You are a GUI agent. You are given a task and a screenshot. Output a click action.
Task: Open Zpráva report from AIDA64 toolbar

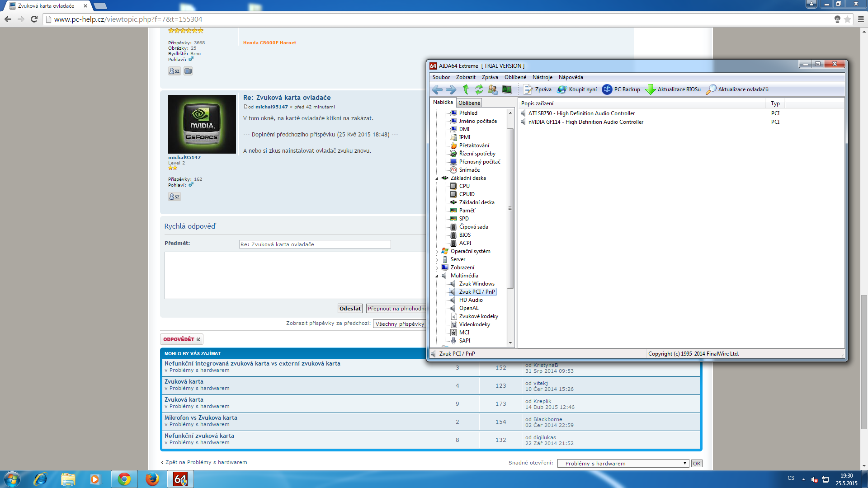pyautogui.click(x=538, y=89)
